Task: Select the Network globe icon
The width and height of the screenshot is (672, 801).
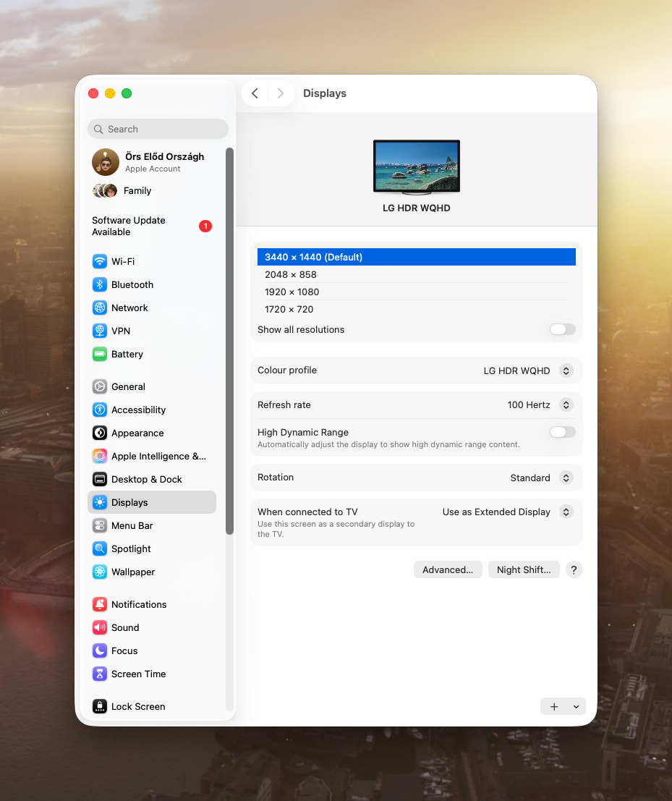Action: click(100, 308)
